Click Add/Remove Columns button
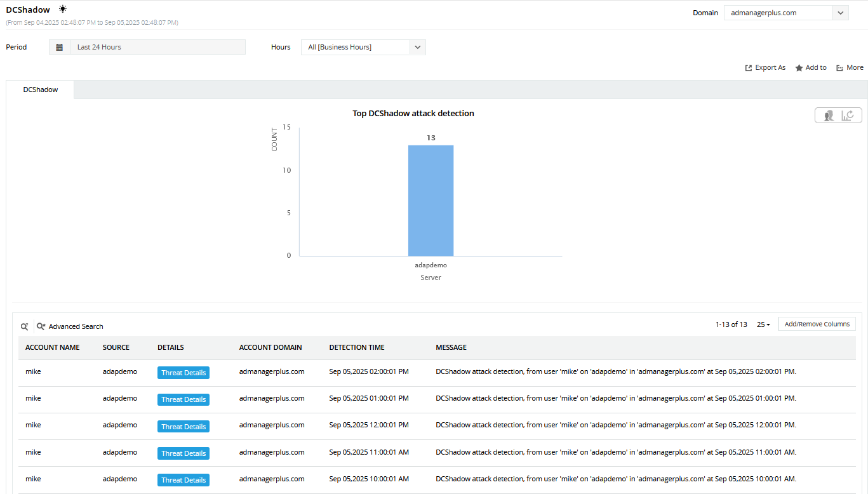 [x=817, y=324]
